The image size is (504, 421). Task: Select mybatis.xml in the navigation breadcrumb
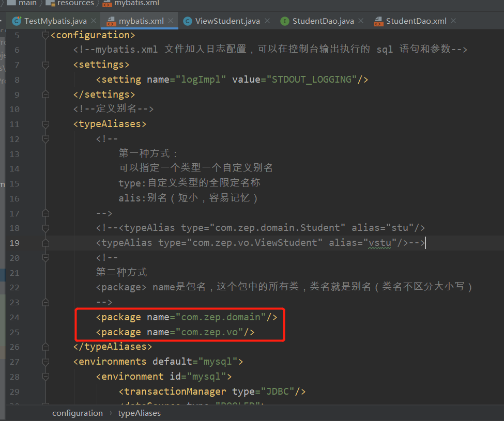[136, 3]
